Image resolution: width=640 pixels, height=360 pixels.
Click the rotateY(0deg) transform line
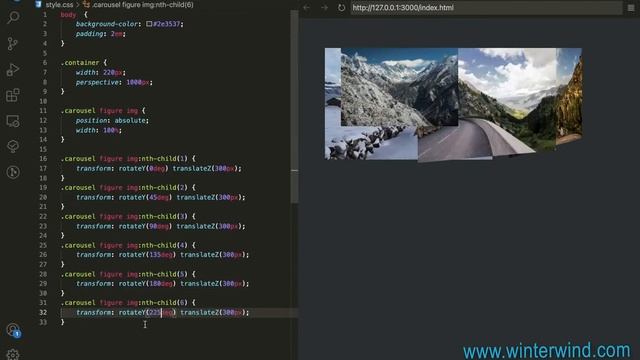tap(159, 169)
